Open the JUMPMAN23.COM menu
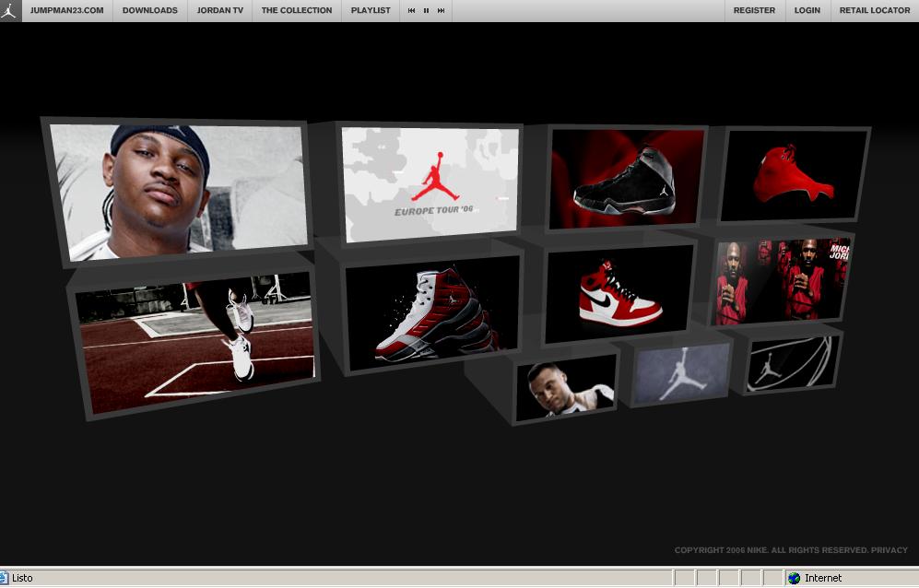This screenshot has height=588, width=919. click(x=66, y=10)
